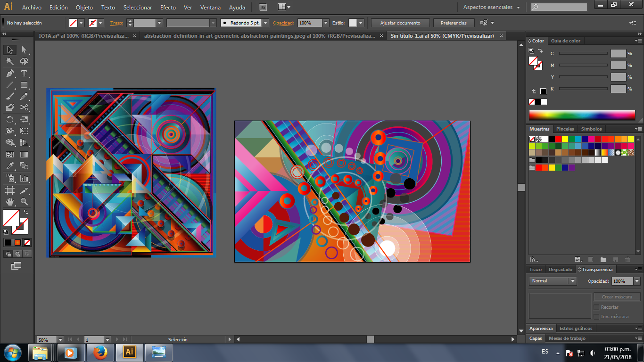
Task: Choose the Column Graph tool
Action: [x=24, y=179]
